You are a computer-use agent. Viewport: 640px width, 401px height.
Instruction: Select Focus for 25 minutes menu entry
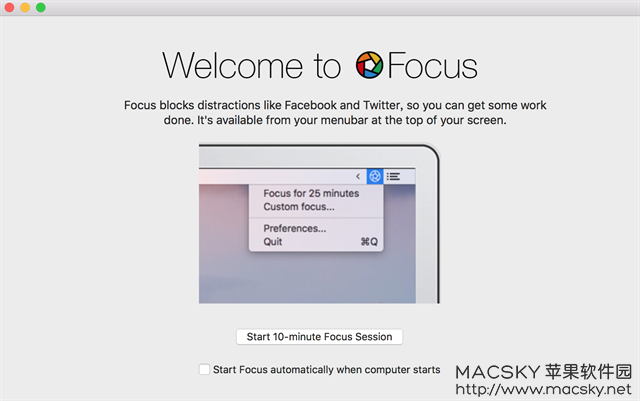pos(311,193)
